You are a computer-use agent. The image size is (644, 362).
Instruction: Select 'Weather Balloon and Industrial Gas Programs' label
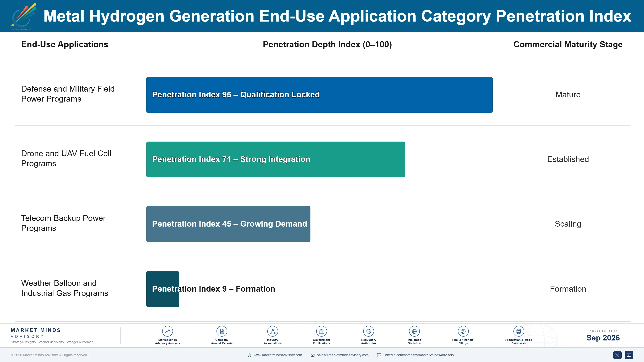tap(65, 288)
